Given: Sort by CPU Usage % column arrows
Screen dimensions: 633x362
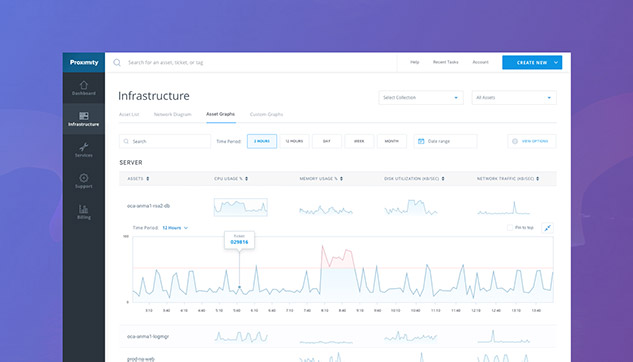Looking at the screenshot, I should 246,179.
